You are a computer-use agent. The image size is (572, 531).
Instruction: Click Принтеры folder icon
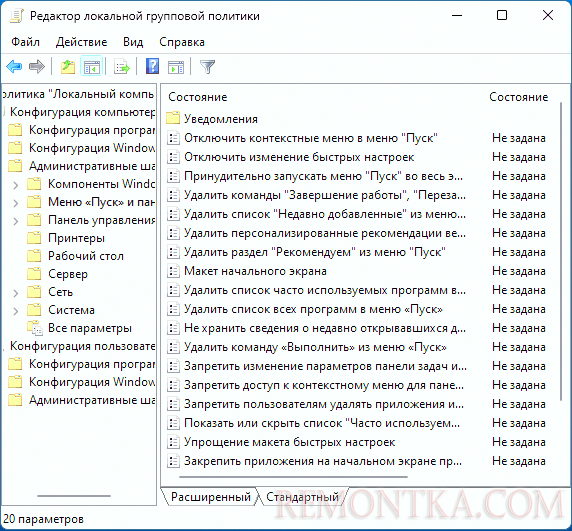coord(34,238)
